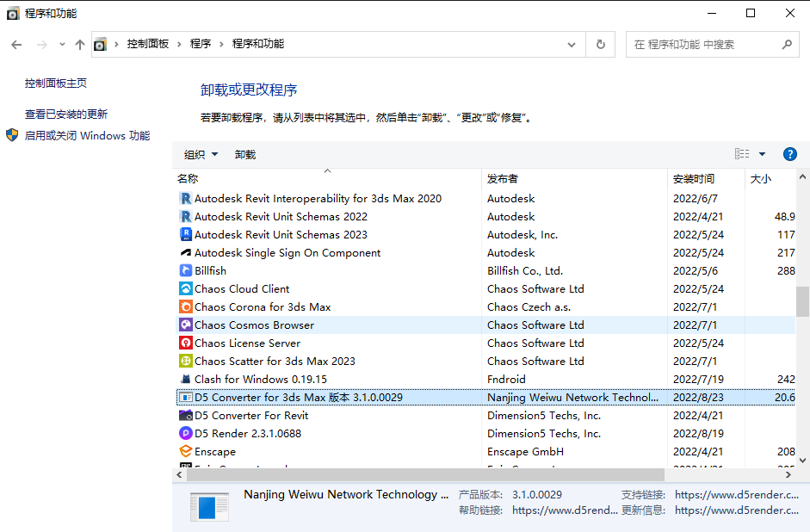
Task: Click the 48.9 size cell
Action: click(785, 216)
